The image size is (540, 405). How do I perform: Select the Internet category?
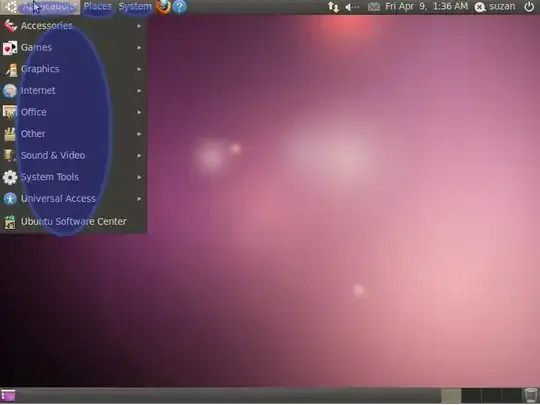(73, 91)
